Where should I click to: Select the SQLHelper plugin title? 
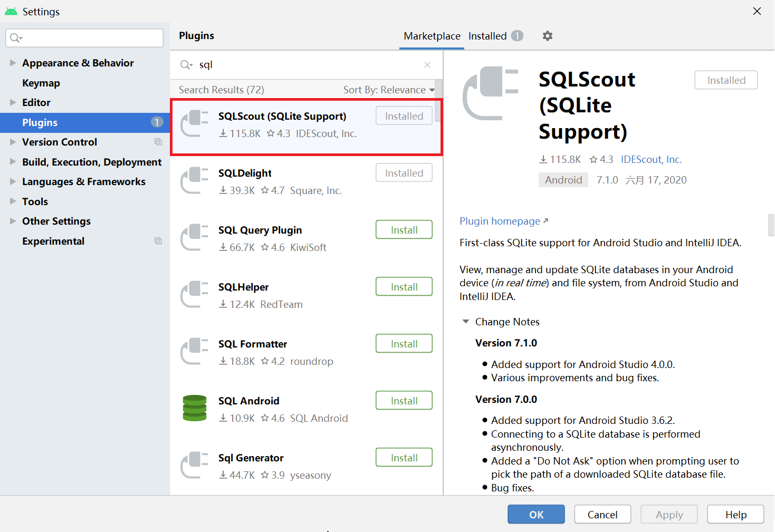click(243, 287)
